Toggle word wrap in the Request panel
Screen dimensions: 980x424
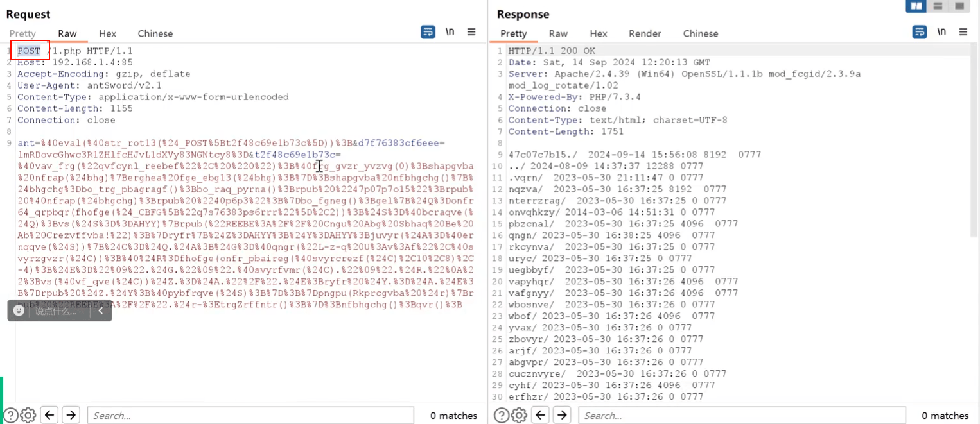click(x=428, y=32)
